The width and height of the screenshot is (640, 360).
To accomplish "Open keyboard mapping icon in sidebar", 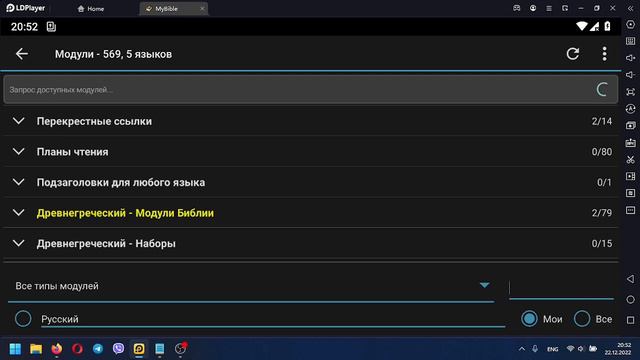I will (x=631, y=41).
